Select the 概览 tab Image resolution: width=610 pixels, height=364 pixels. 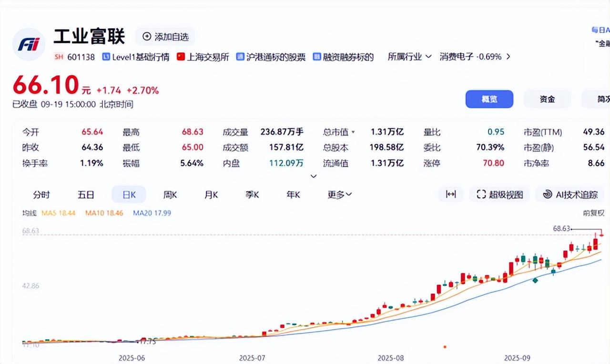click(489, 99)
